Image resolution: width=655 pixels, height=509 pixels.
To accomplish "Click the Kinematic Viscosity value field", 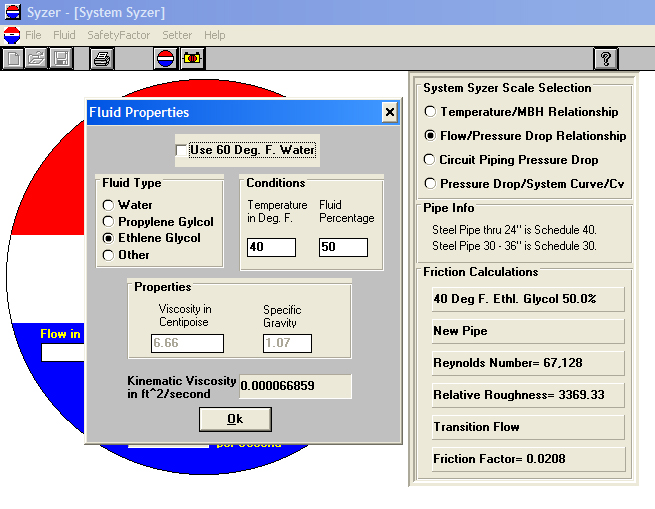I will point(295,386).
